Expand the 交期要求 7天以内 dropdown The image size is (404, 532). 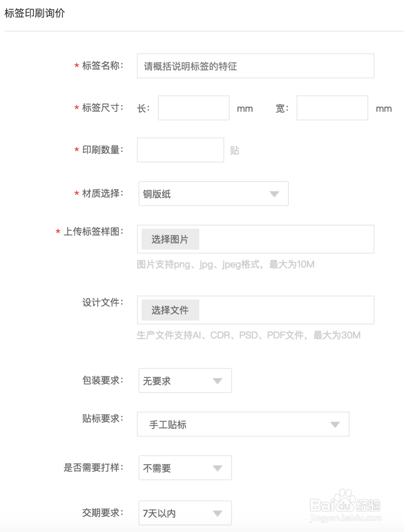click(x=185, y=513)
